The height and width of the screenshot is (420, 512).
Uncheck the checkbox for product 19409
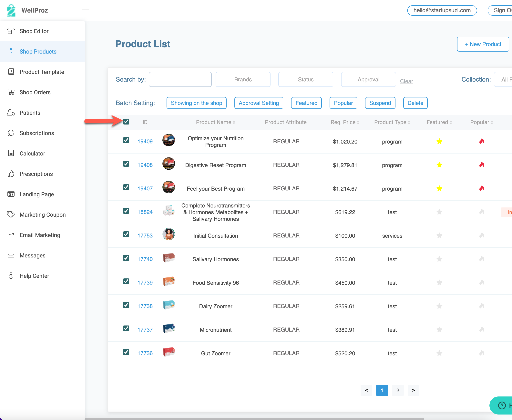click(126, 140)
